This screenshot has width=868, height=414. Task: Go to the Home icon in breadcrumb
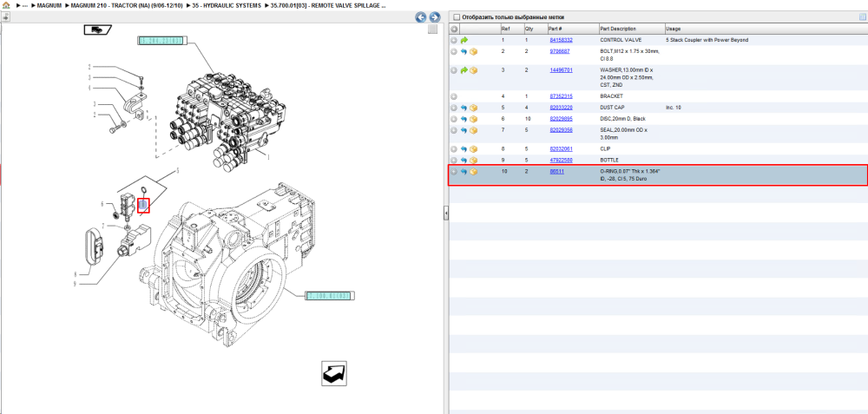click(6, 5)
